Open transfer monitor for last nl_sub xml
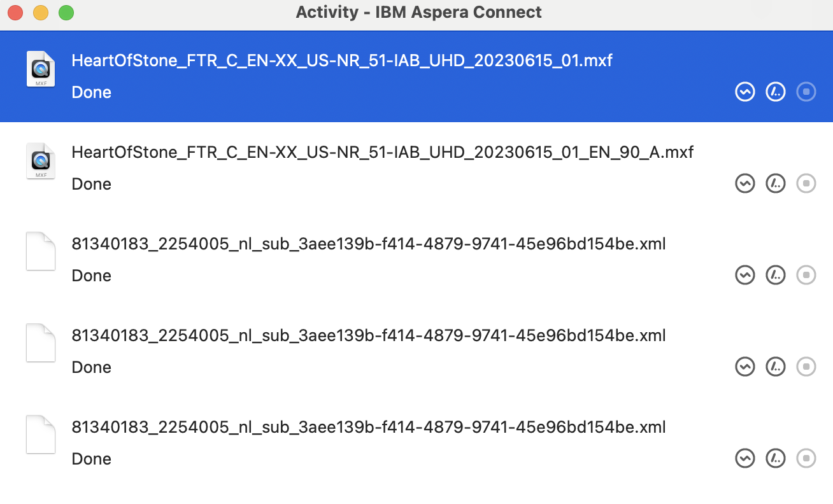Viewport: 833px width, 504px height. (x=744, y=459)
